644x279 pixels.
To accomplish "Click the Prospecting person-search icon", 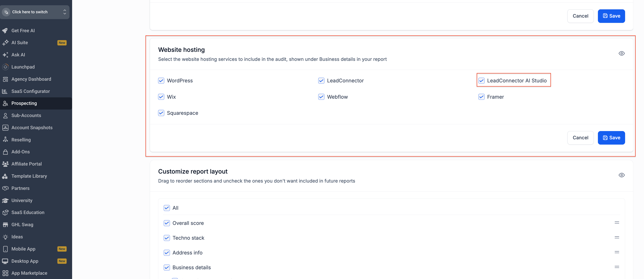I will [5, 104].
